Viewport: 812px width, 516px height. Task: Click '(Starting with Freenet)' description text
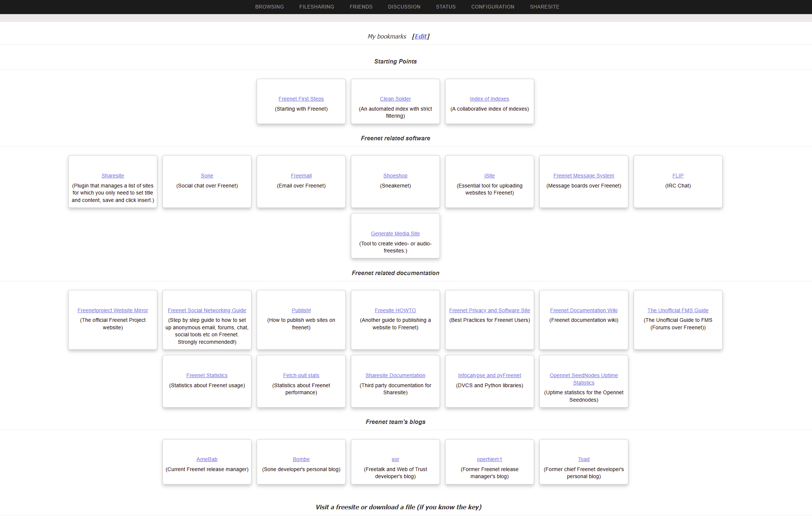click(301, 109)
